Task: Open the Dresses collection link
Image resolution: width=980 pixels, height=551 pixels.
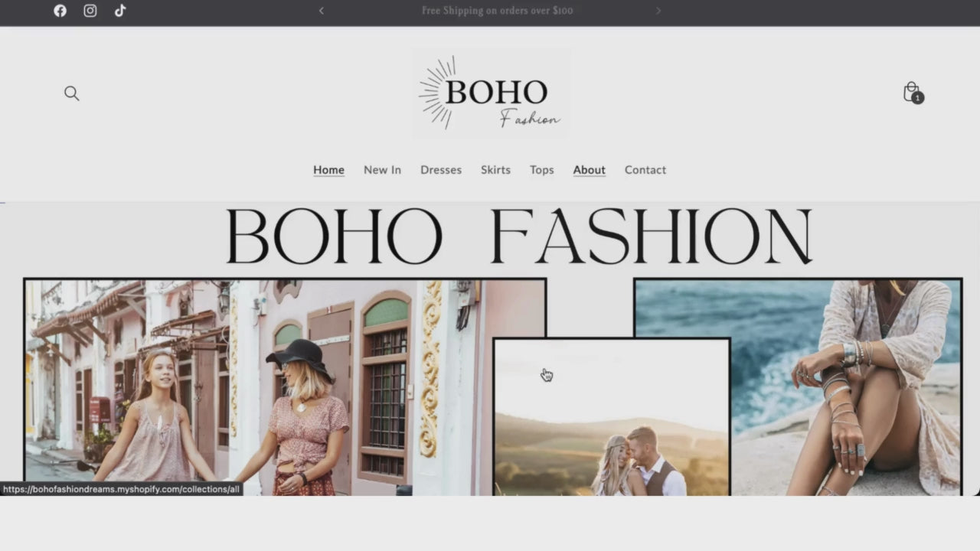Action: click(x=441, y=170)
